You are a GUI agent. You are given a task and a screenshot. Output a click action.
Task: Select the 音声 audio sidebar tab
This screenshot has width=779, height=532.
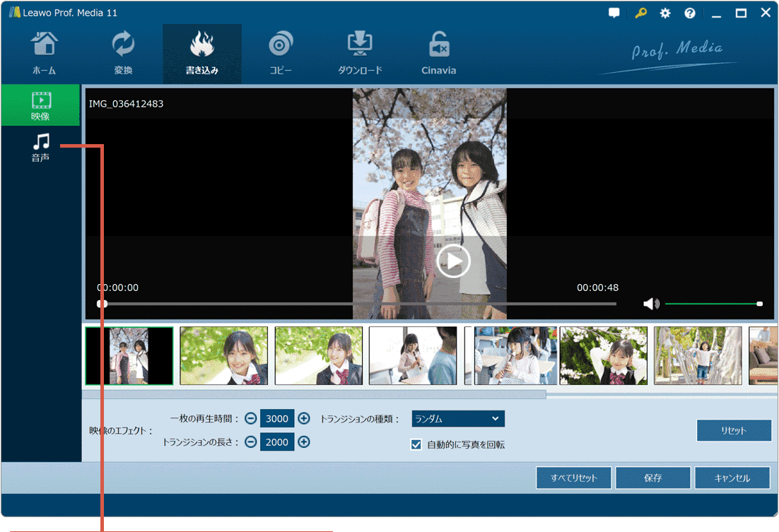click(40, 147)
